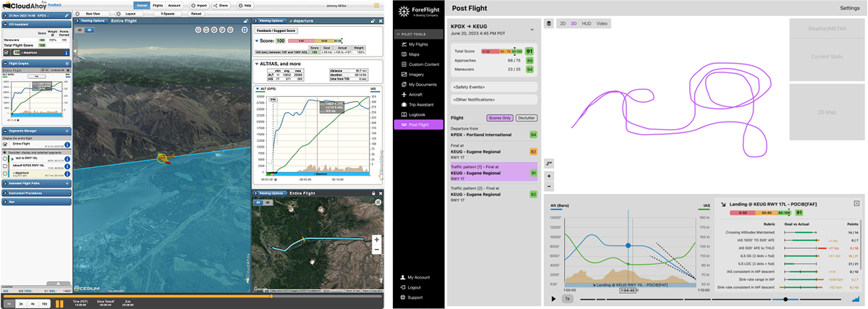This screenshot has width=868, height=309.
Task: Open My Account in ForeFlight sidebar
Action: coord(415,277)
